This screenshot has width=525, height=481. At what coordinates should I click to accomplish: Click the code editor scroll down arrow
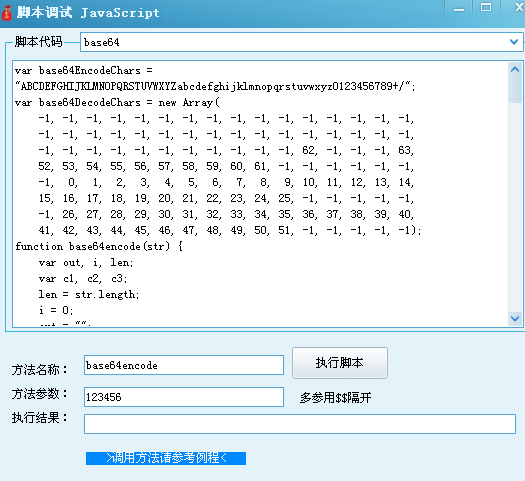[515, 318]
